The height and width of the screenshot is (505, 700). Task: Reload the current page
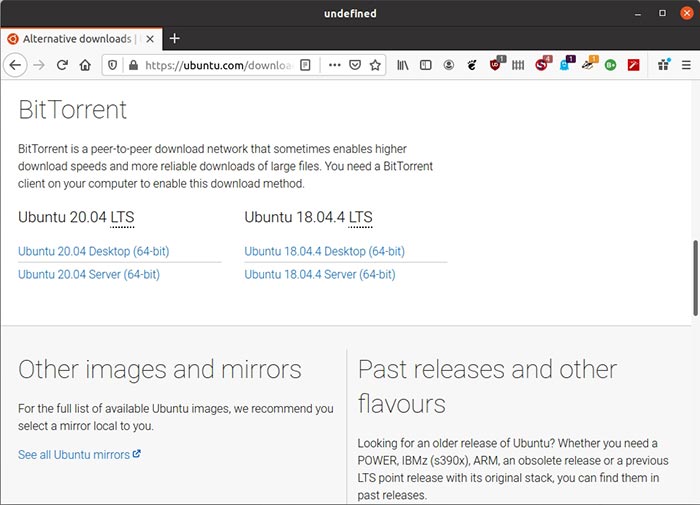62,65
